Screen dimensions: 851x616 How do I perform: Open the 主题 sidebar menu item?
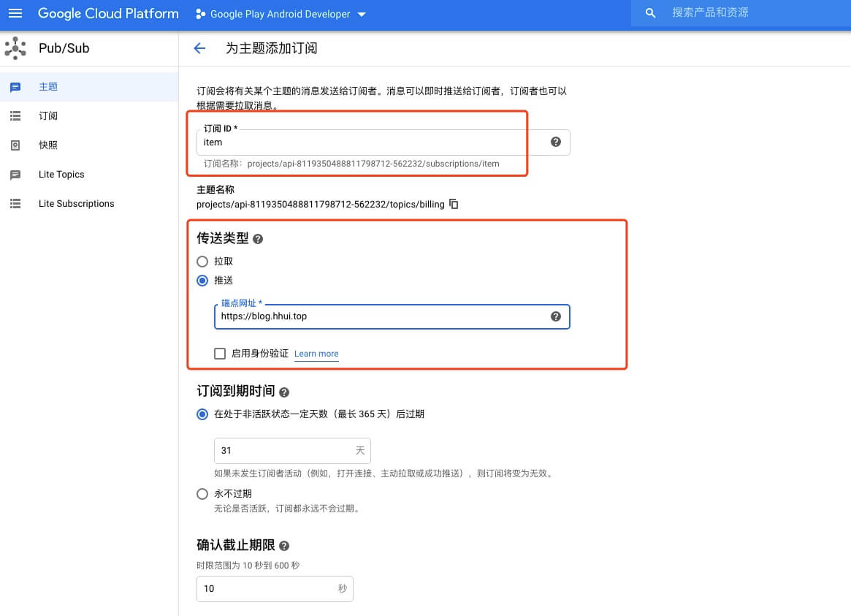pyautogui.click(x=89, y=87)
